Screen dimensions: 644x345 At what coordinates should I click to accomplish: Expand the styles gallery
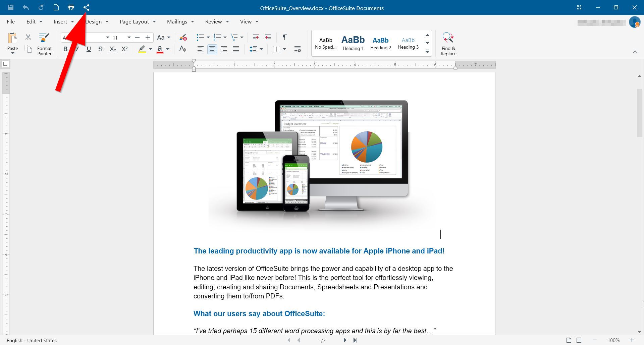427,51
